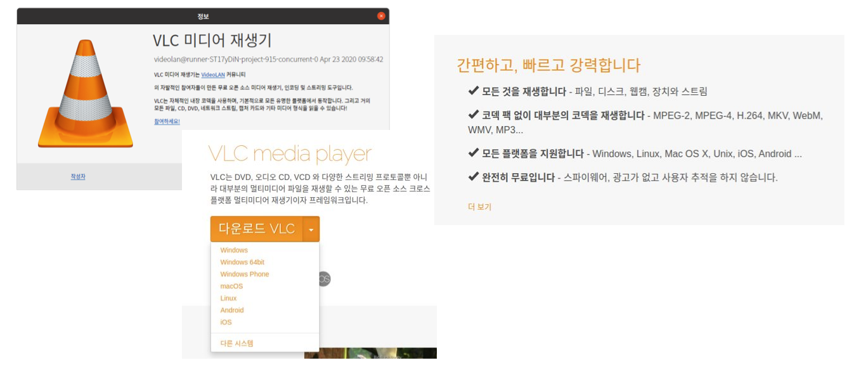The width and height of the screenshot is (868, 376).
Task: Follow the 참여하세요! link
Action: click(167, 121)
